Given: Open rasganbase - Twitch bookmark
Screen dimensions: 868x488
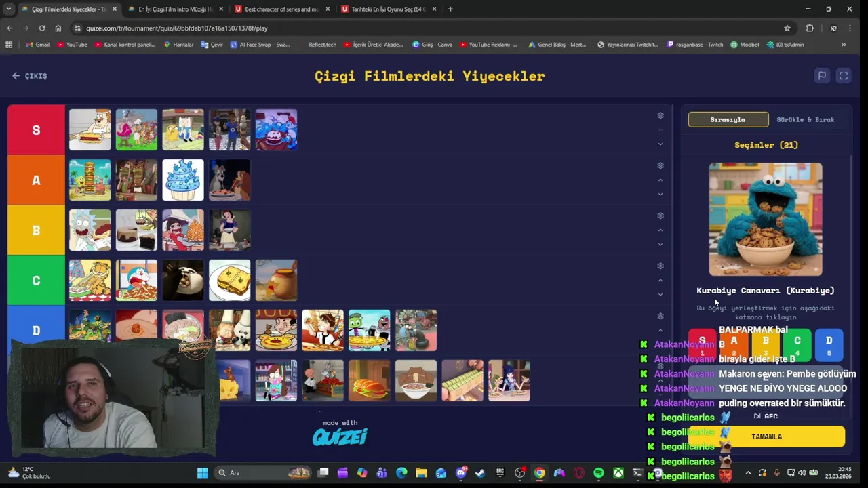Looking at the screenshot, I should tap(695, 45).
